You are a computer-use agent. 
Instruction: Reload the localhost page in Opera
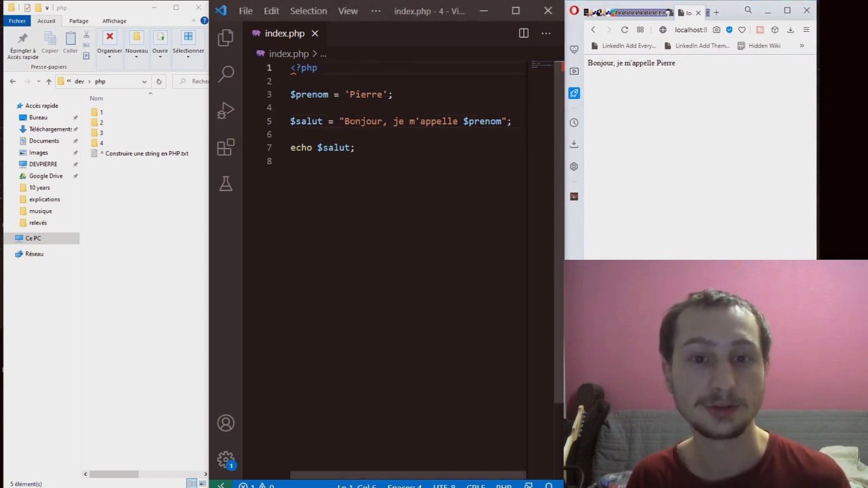(x=625, y=30)
